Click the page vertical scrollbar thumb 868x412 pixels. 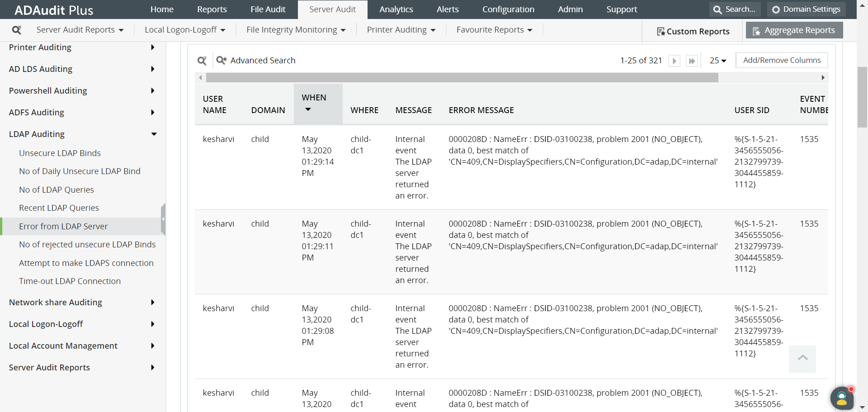point(862,97)
